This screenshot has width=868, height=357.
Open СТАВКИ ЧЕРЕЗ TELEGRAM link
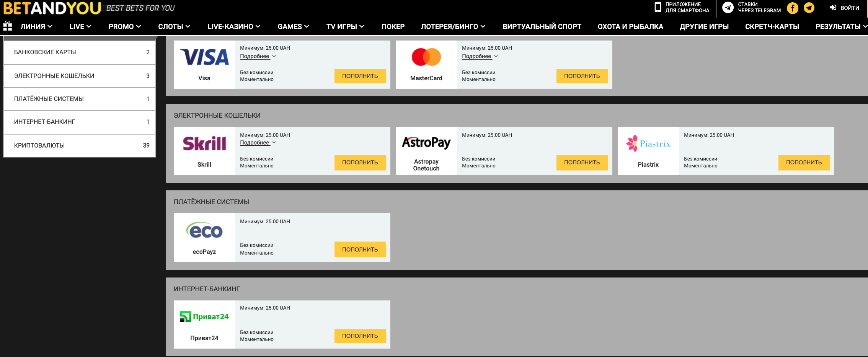pos(759,8)
